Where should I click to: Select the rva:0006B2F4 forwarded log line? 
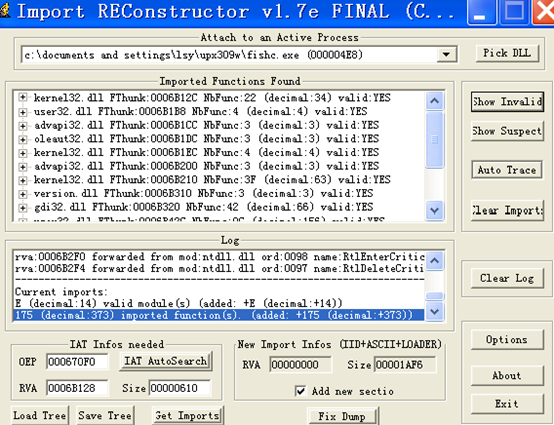[x=219, y=268]
